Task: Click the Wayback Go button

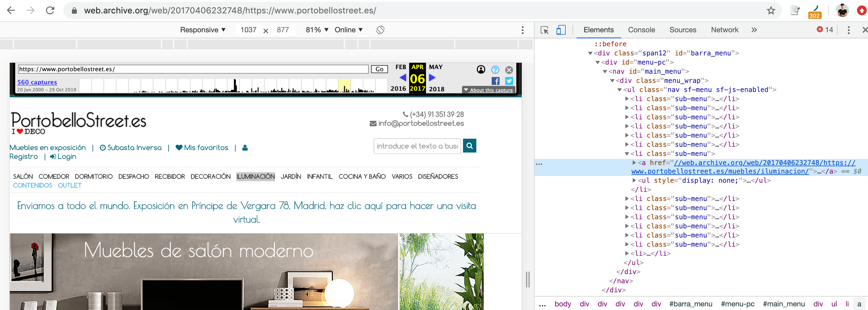Action: tap(379, 69)
